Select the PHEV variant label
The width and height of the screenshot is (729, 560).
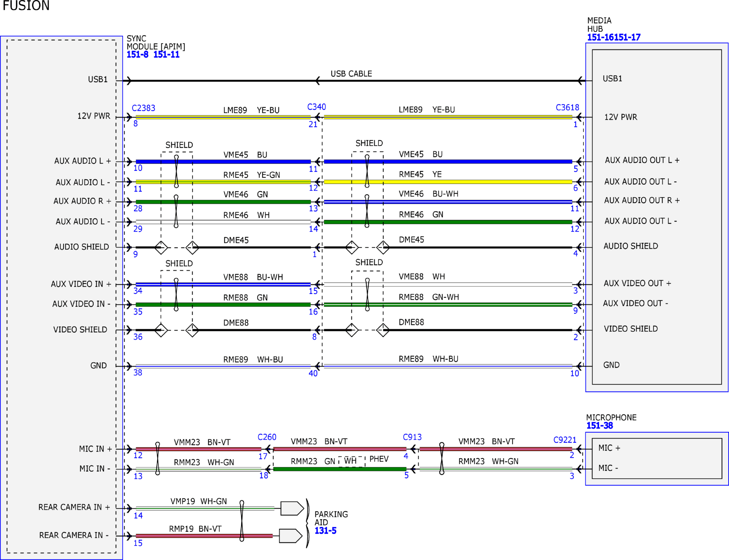[x=379, y=459]
